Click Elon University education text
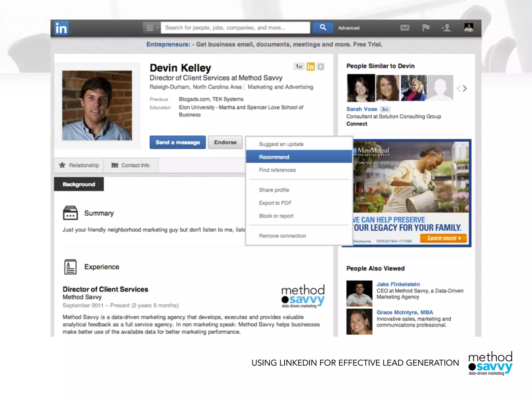The image size is (532, 399). click(x=241, y=111)
